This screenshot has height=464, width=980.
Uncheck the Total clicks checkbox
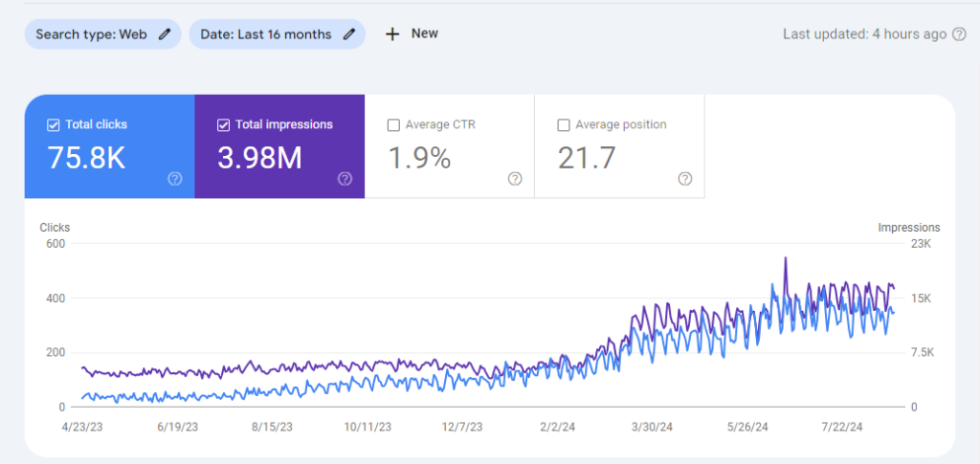(54, 125)
